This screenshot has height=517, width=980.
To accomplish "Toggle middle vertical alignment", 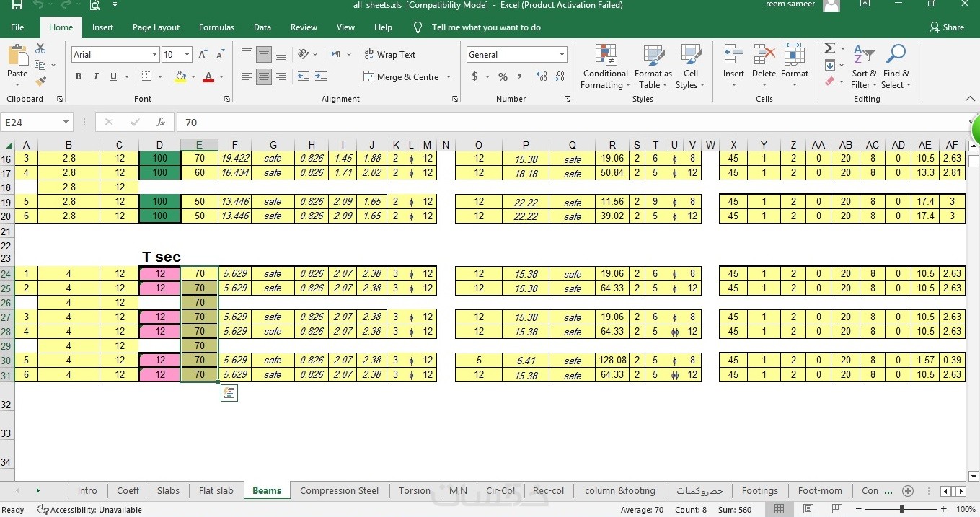I will [x=264, y=54].
